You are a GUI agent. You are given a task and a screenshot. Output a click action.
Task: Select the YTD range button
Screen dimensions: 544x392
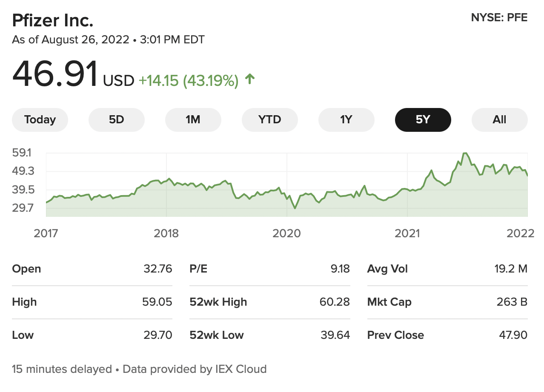pyautogui.click(x=269, y=120)
